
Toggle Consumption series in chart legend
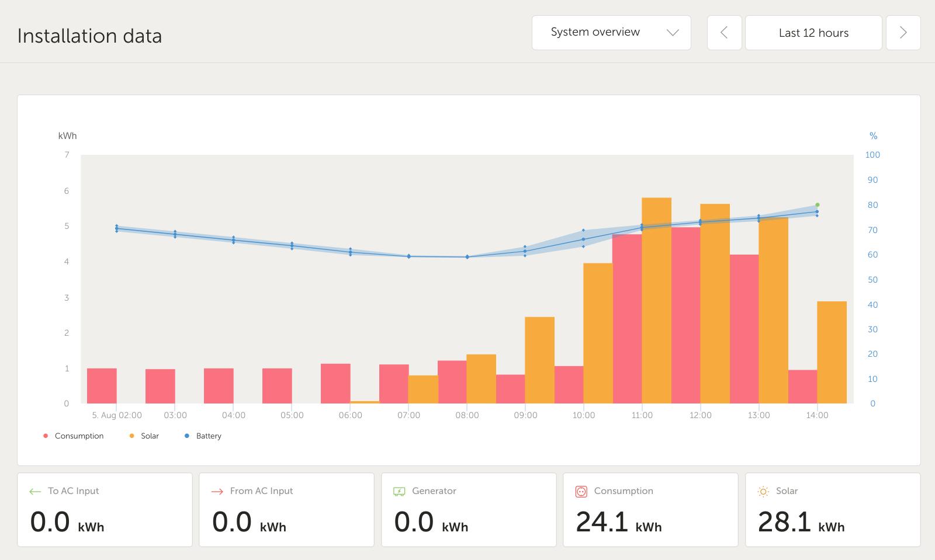(x=74, y=436)
